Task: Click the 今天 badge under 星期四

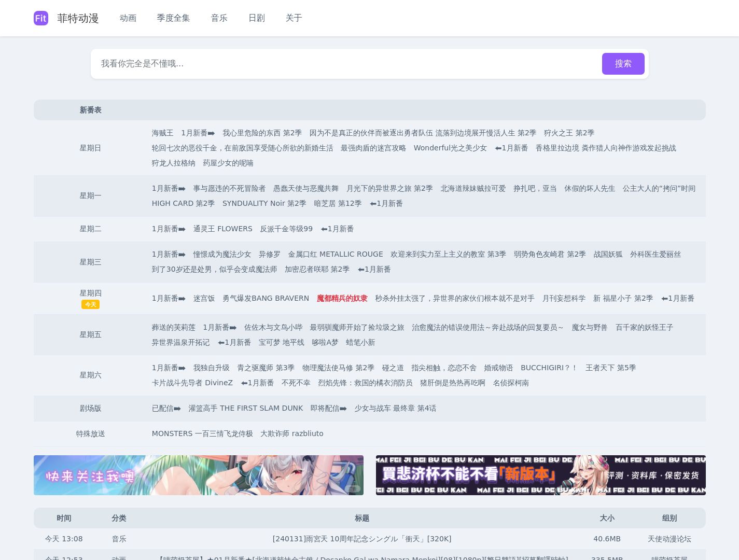Action: tap(90, 304)
